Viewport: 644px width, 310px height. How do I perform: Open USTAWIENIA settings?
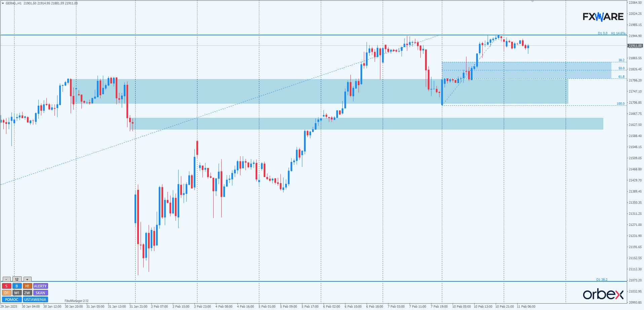click(x=35, y=300)
